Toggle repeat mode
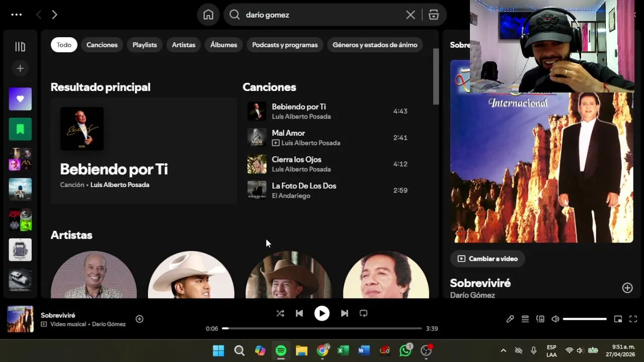Image resolution: width=644 pixels, height=362 pixels. [x=363, y=313]
